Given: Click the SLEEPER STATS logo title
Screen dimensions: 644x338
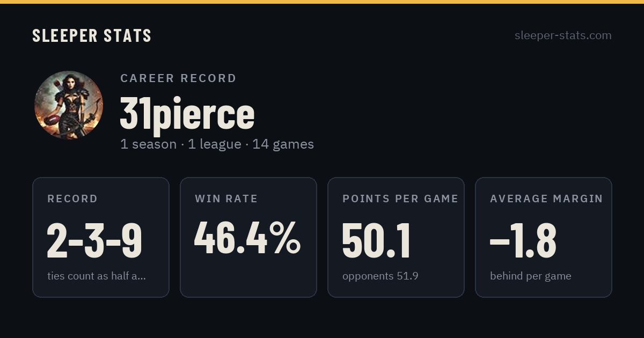Looking at the screenshot, I should coord(92,35).
